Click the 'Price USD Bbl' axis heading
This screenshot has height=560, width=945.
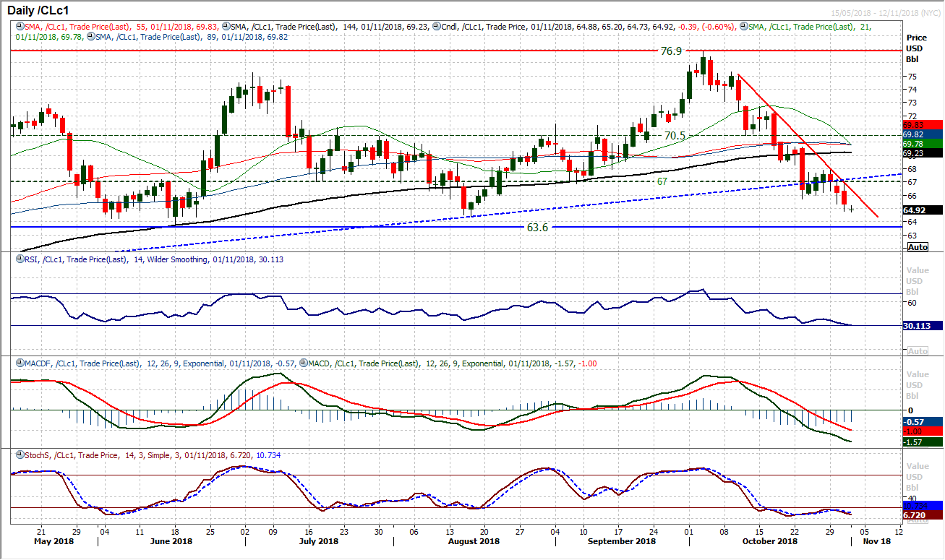[916, 47]
